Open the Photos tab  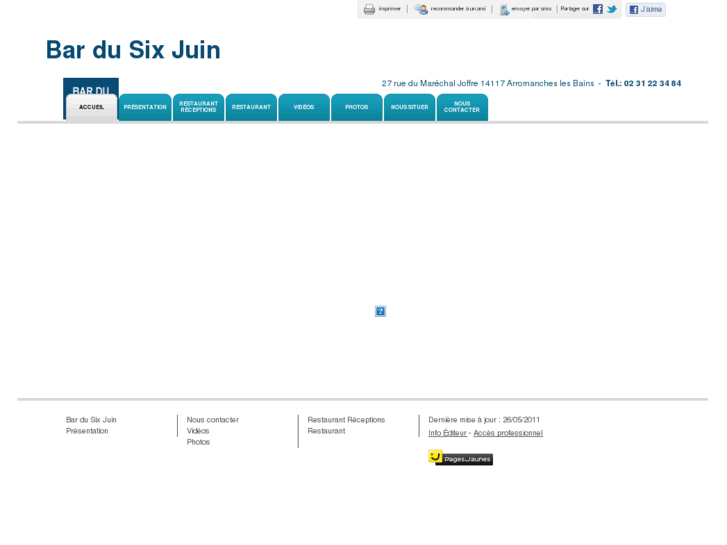tap(357, 107)
